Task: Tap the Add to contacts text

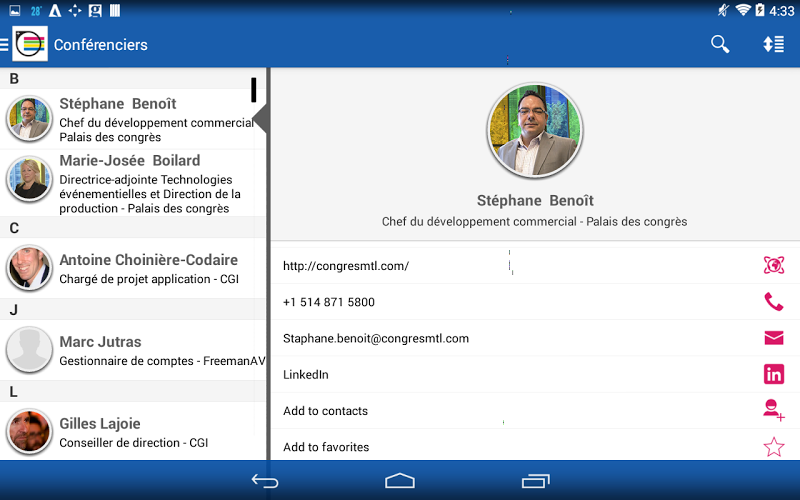Action: (x=325, y=411)
